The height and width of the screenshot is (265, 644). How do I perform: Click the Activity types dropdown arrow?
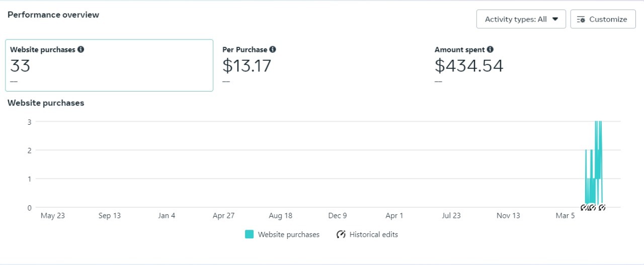555,19
